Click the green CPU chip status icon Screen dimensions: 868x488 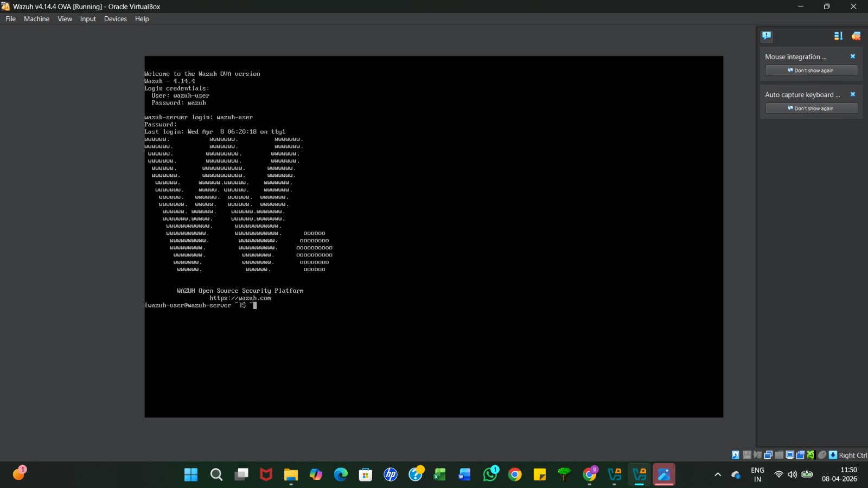810,455
